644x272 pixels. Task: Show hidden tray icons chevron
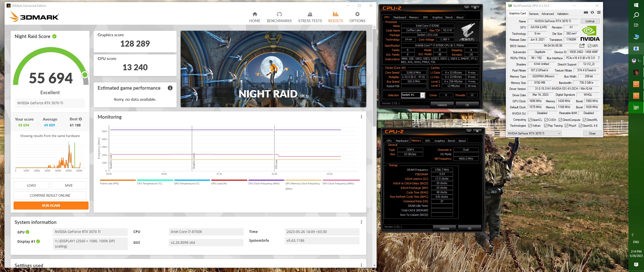633,235
